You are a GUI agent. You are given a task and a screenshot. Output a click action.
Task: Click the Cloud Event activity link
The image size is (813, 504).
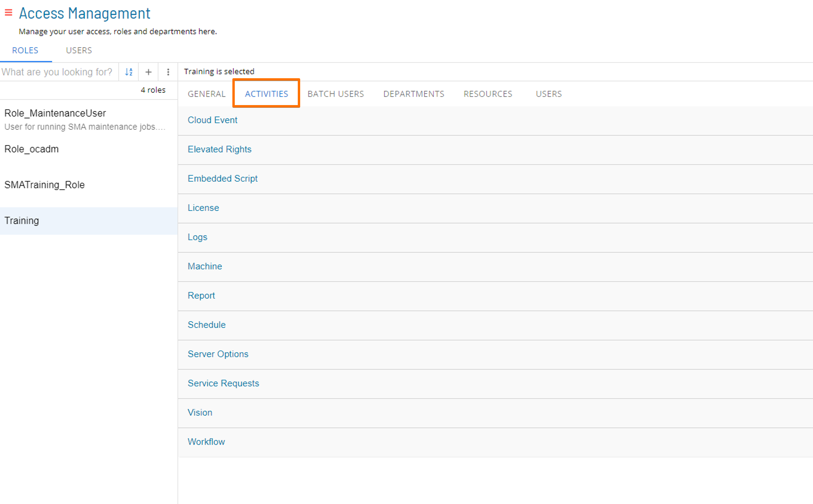213,120
